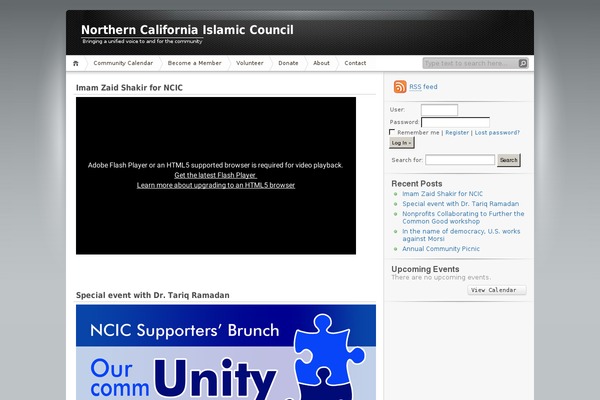The image size is (600, 400).
Task: Open the Annual Community Picnic post
Action: [x=441, y=249]
